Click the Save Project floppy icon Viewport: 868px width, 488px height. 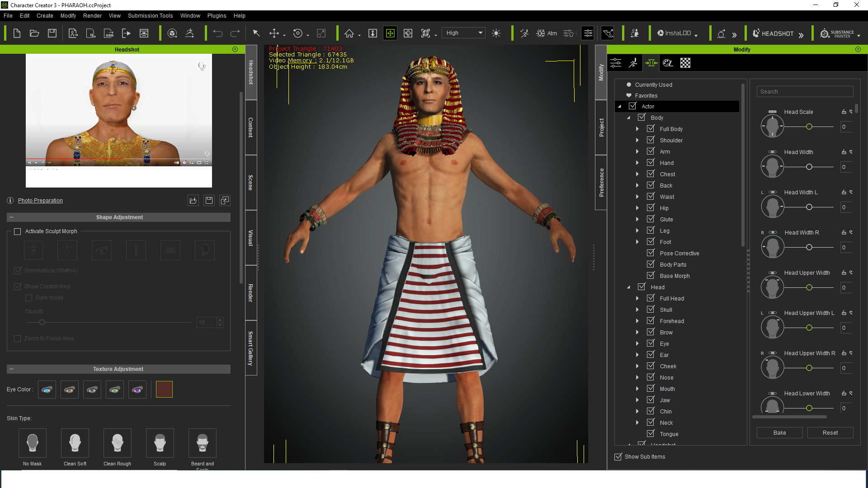52,33
